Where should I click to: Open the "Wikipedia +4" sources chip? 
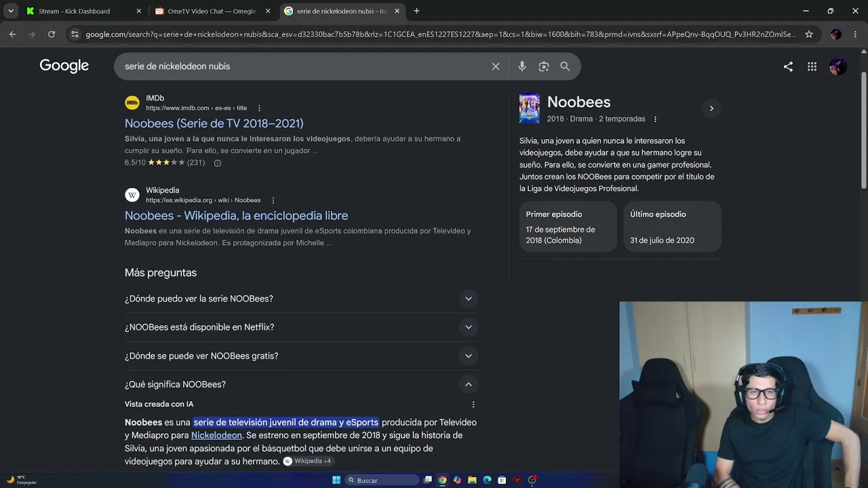point(307,461)
